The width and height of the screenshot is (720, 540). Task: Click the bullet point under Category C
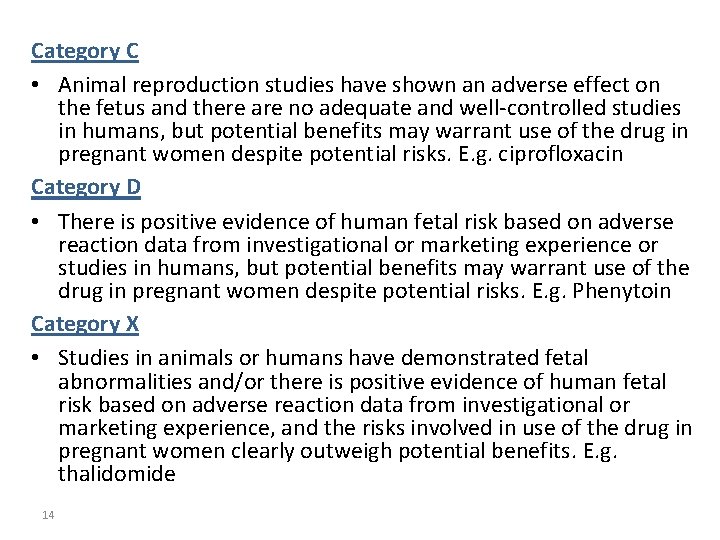(x=36, y=85)
